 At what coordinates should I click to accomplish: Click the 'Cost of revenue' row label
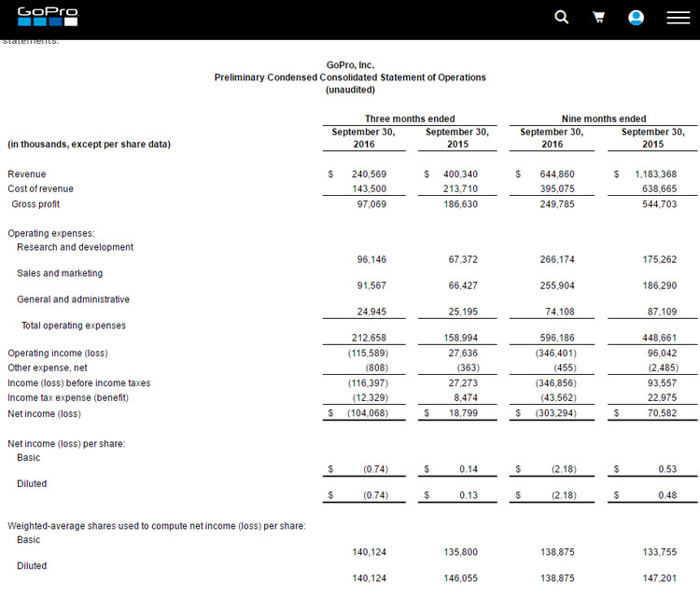pyautogui.click(x=40, y=188)
